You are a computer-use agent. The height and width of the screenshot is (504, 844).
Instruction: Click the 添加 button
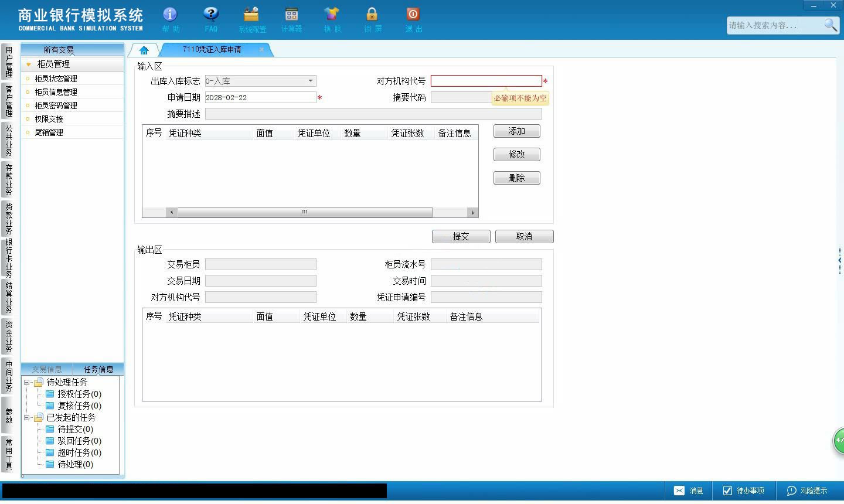(x=517, y=131)
